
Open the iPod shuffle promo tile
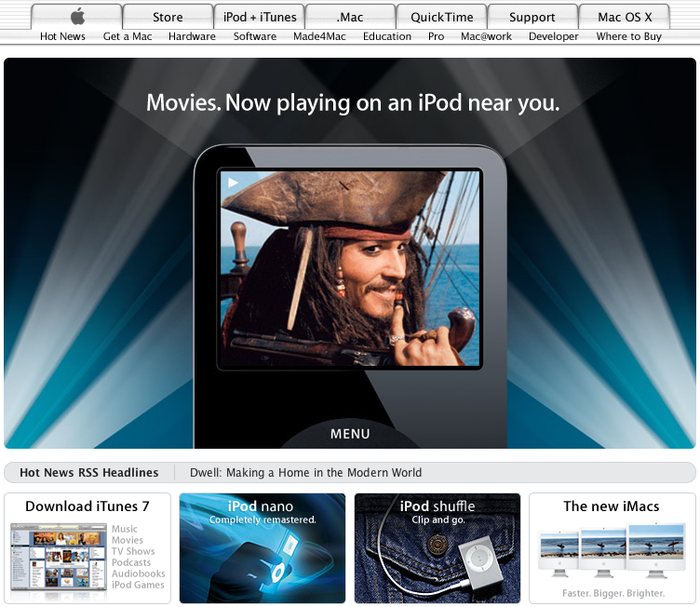click(x=437, y=548)
